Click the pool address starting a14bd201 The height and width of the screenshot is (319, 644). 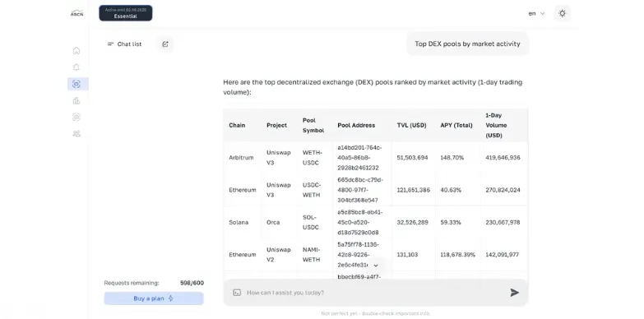click(359, 158)
